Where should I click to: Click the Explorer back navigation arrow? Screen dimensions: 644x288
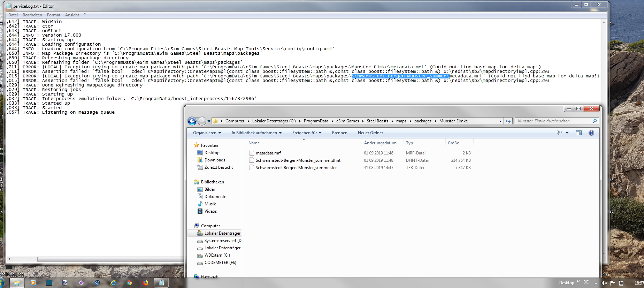pyautogui.click(x=192, y=121)
